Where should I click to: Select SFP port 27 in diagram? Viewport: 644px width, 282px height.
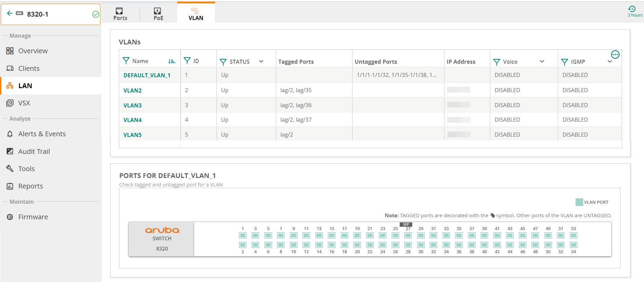coord(408,236)
